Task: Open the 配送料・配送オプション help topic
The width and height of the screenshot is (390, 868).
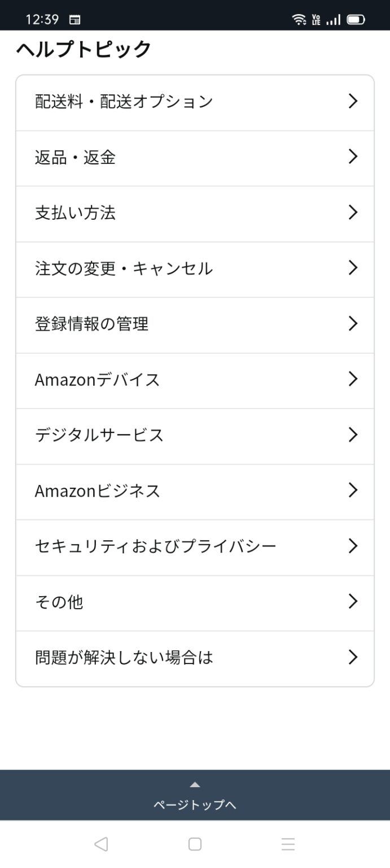Action: click(x=195, y=102)
